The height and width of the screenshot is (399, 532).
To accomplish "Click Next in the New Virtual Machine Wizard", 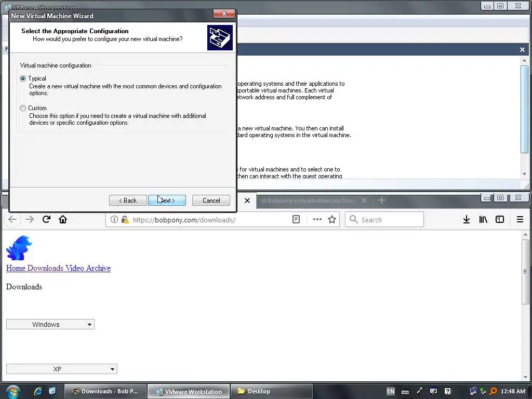I will coord(167,201).
